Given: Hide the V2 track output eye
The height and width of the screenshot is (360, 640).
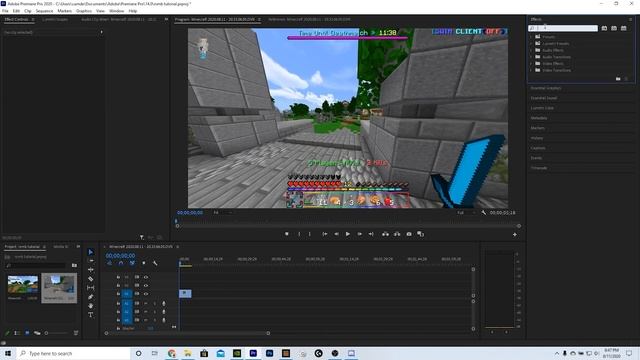Looking at the screenshot, I should tap(146, 285).
